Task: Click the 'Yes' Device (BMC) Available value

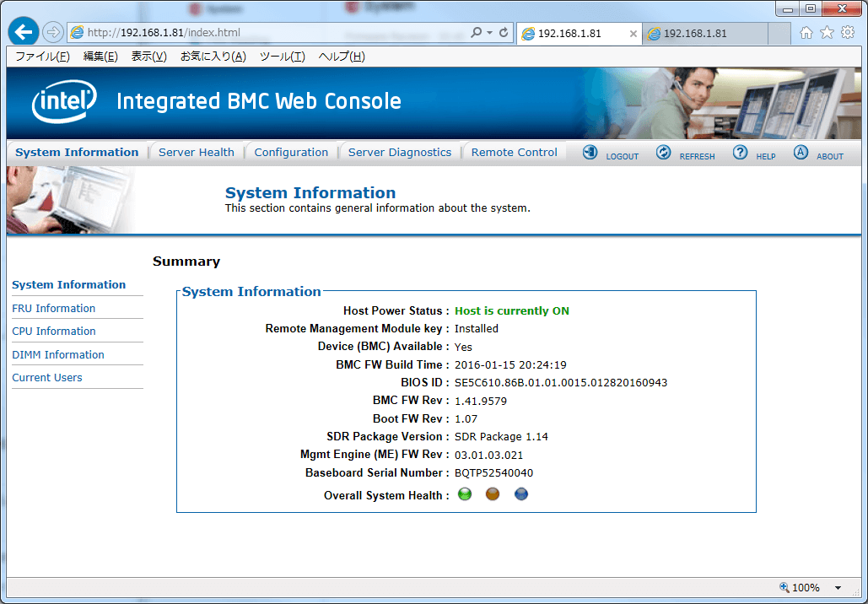Action: point(463,347)
